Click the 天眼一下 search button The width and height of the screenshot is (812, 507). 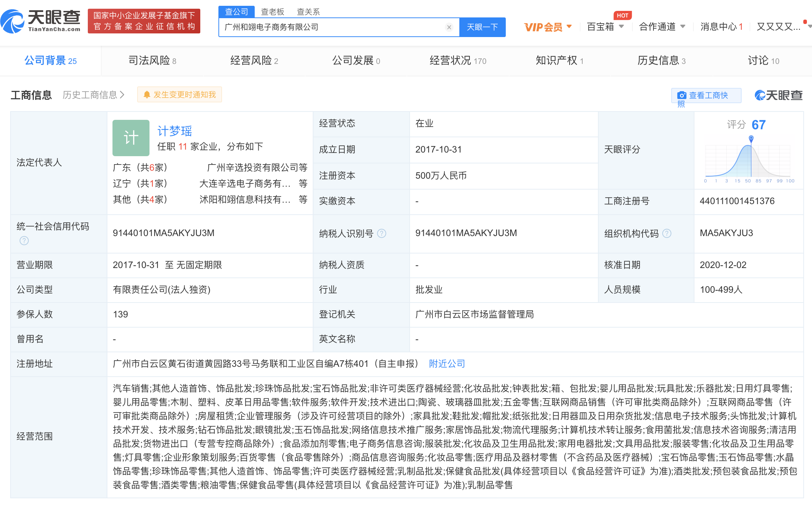click(482, 27)
